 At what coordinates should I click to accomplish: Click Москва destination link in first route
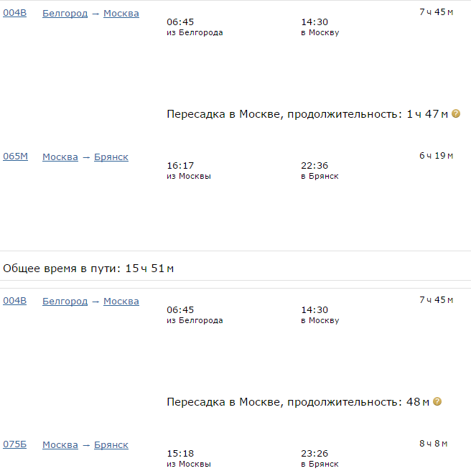pyautogui.click(x=121, y=14)
